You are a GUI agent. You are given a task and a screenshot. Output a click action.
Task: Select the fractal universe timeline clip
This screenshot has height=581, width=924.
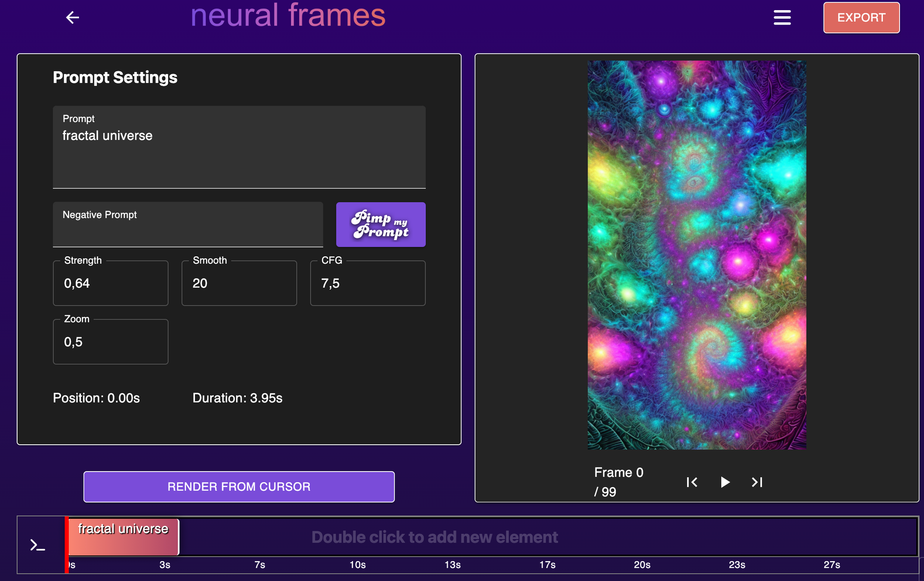point(123,537)
